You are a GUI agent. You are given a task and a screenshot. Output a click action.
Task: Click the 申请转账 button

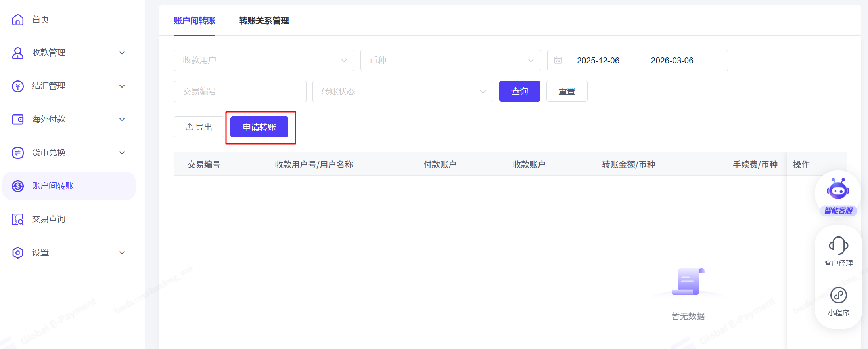[259, 127]
